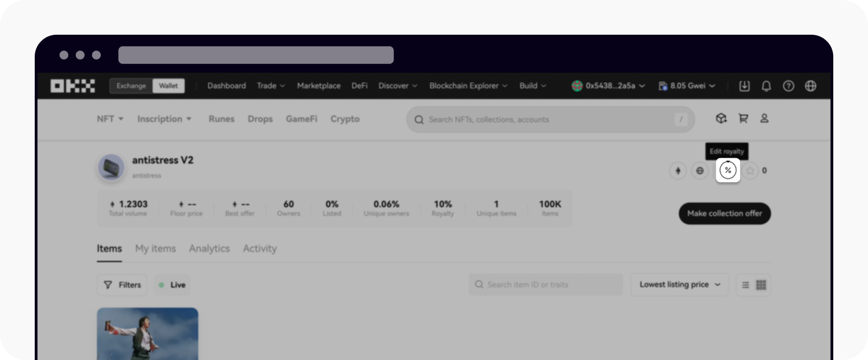Switch to list view

point(745,285)
